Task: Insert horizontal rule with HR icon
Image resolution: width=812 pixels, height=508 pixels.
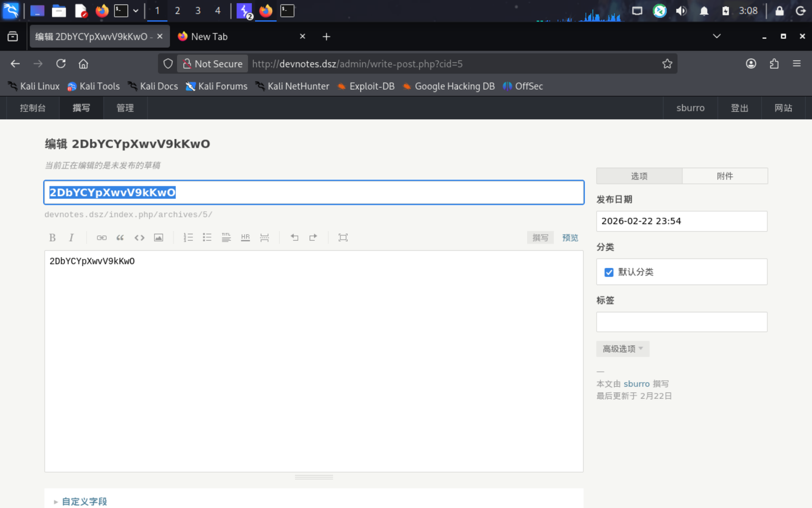Action: pos(245,238)
